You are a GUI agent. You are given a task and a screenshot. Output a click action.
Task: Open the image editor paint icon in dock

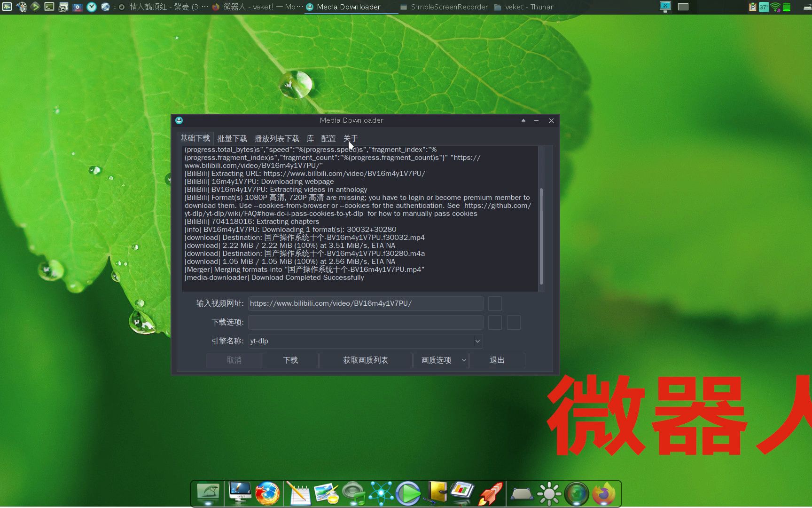tap(327, 494)
